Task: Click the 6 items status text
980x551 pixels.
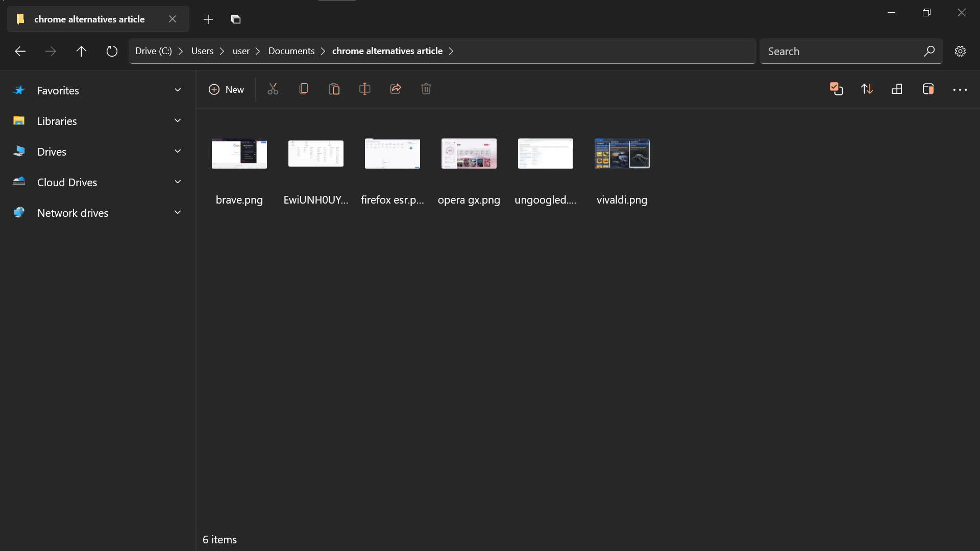Action: tap(220, 539)
